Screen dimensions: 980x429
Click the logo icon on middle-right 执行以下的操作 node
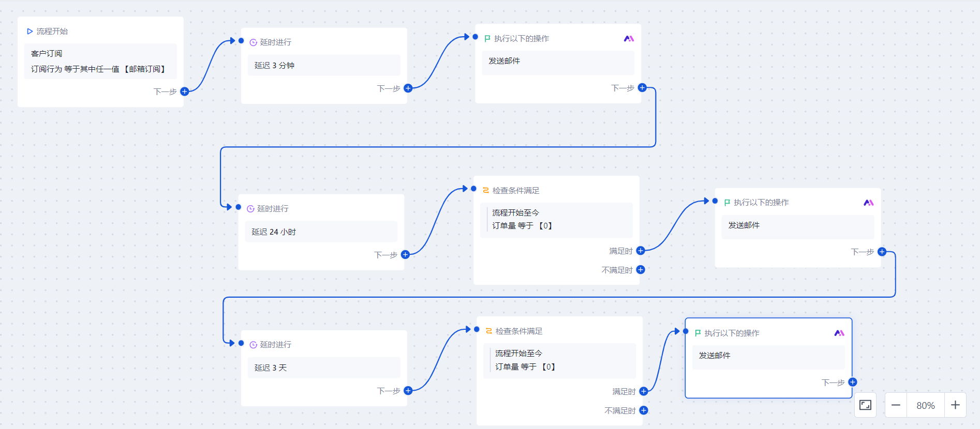coord(869,203)
